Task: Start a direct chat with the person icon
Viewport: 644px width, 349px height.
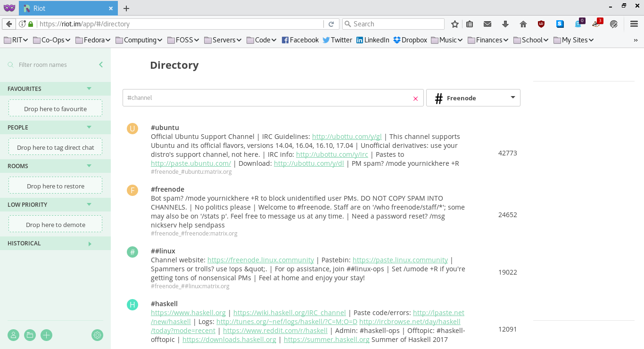Action: coord(13,335)
